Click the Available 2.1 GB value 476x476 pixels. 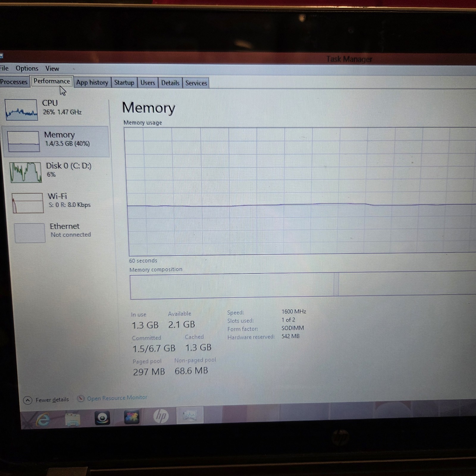pos(181,324)
